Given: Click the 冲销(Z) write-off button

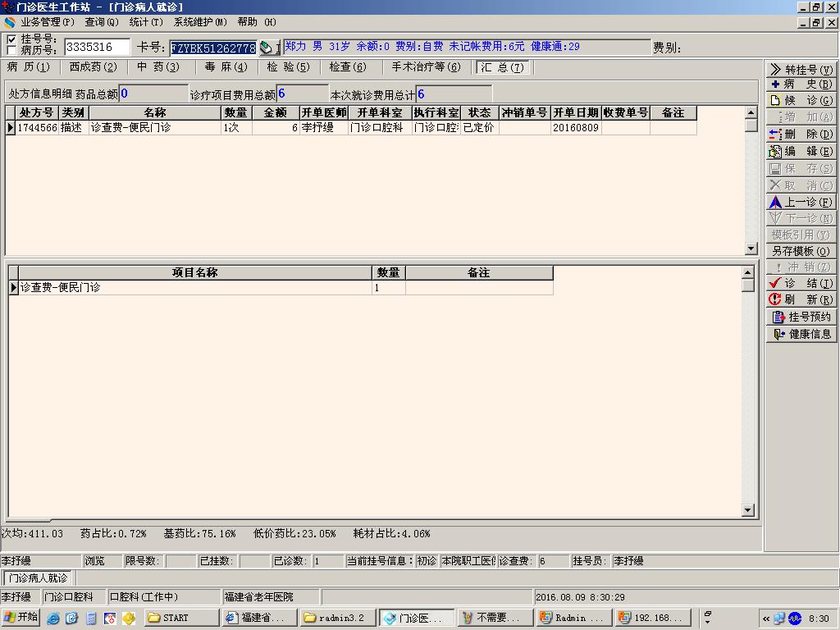Looking at the screenshot, I should click(801, 267).
